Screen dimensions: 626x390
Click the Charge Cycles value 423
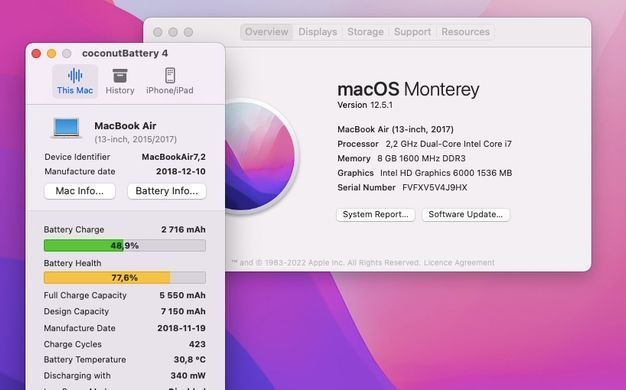(197, 344)
